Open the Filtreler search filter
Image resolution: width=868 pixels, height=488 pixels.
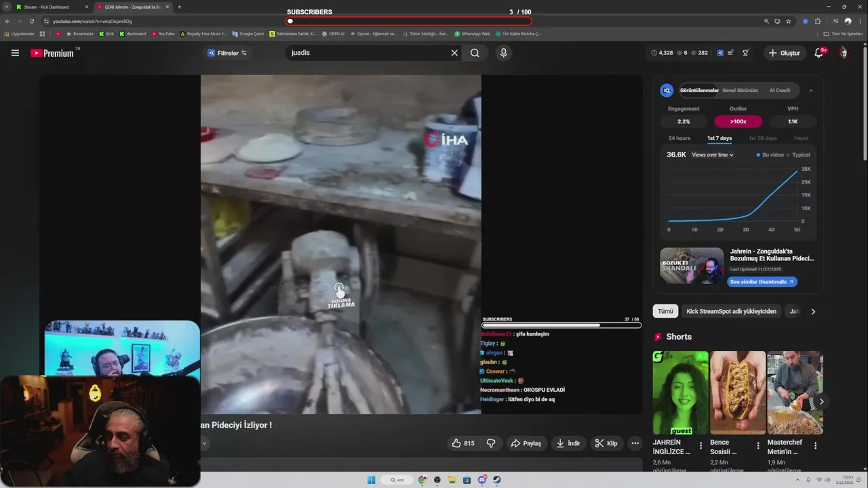point(227,53)
